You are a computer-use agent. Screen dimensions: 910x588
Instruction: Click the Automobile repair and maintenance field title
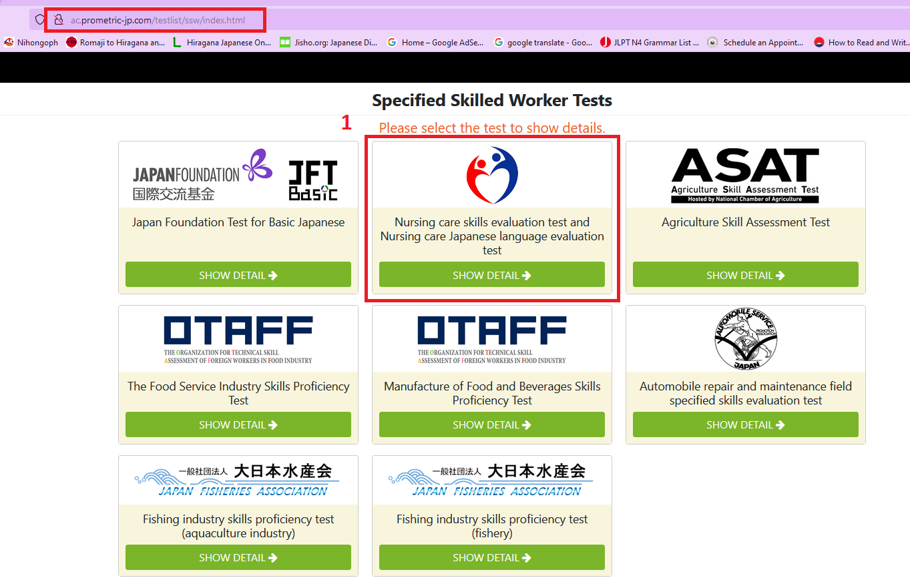[x=746, y=393]
